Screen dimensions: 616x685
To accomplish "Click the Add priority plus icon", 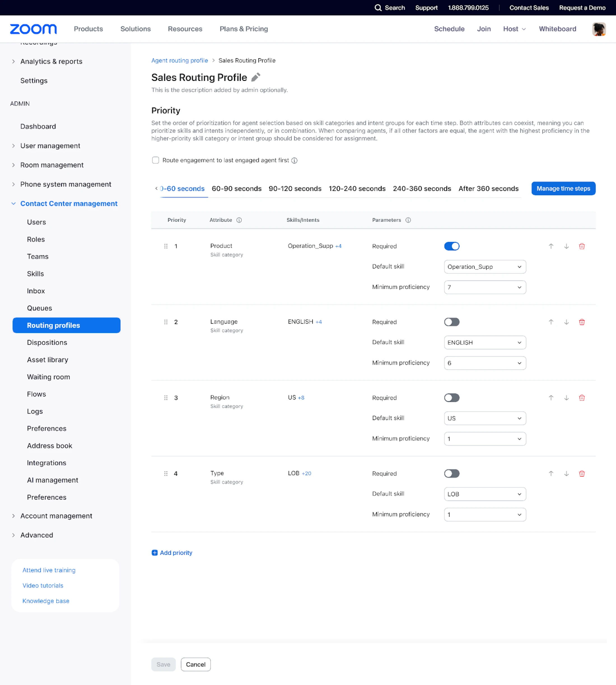I will tap(155, 553).
